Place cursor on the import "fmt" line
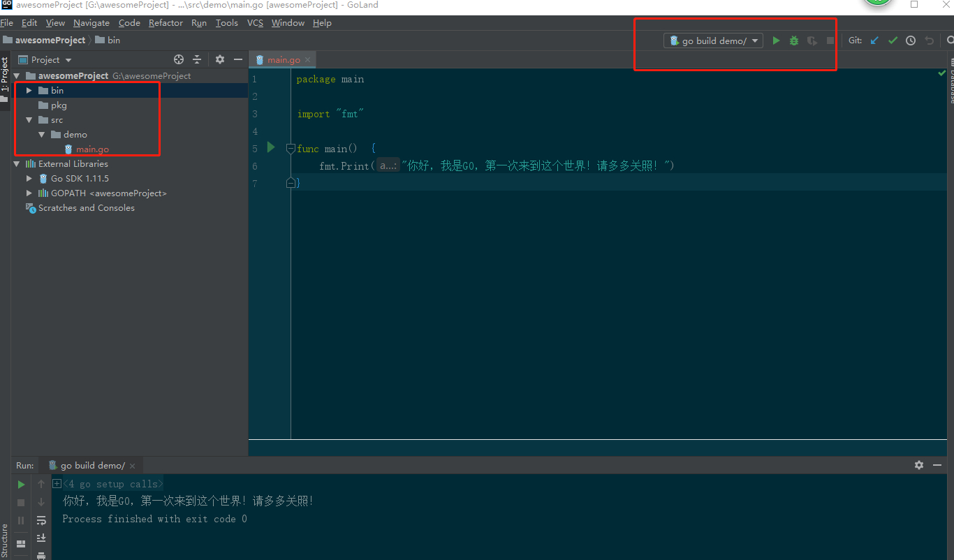 330,114
